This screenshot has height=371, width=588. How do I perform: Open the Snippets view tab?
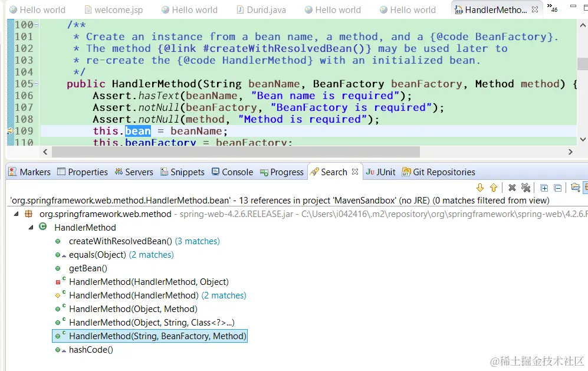(x=183, y=172)
